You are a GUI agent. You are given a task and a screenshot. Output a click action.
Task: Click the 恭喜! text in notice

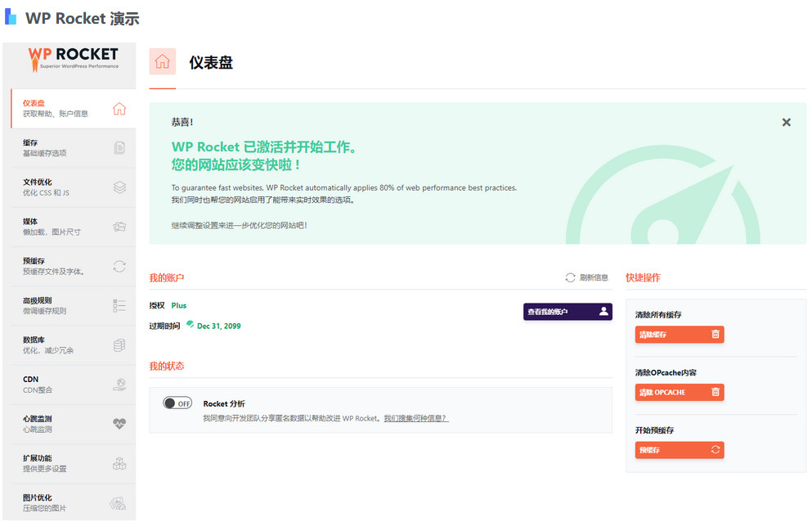(182, 122)
